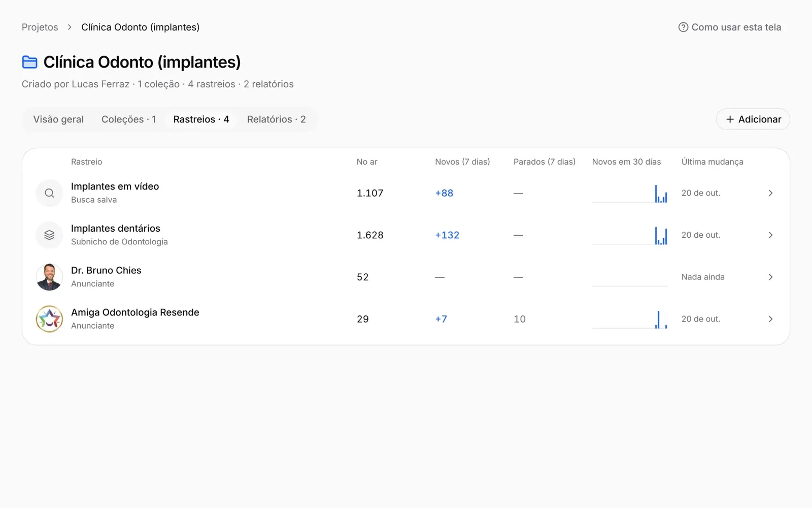Click the Adicionar button

[753, 119]
